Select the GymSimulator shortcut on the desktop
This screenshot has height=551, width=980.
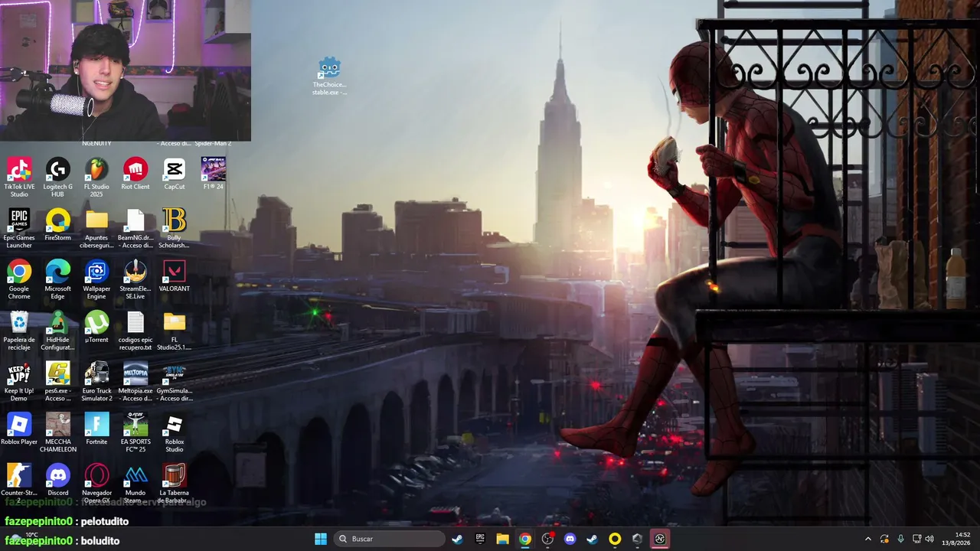point(175,382)
